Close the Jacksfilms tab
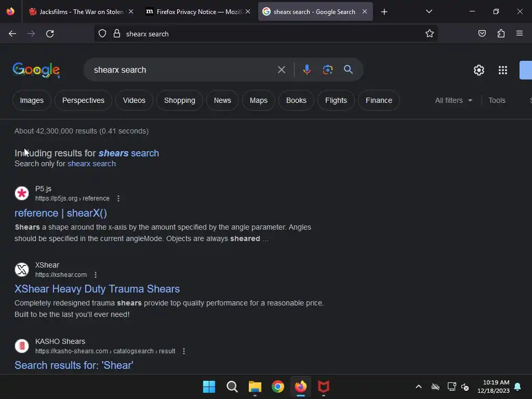Screen dimensions: 532x399 [131, 11]
